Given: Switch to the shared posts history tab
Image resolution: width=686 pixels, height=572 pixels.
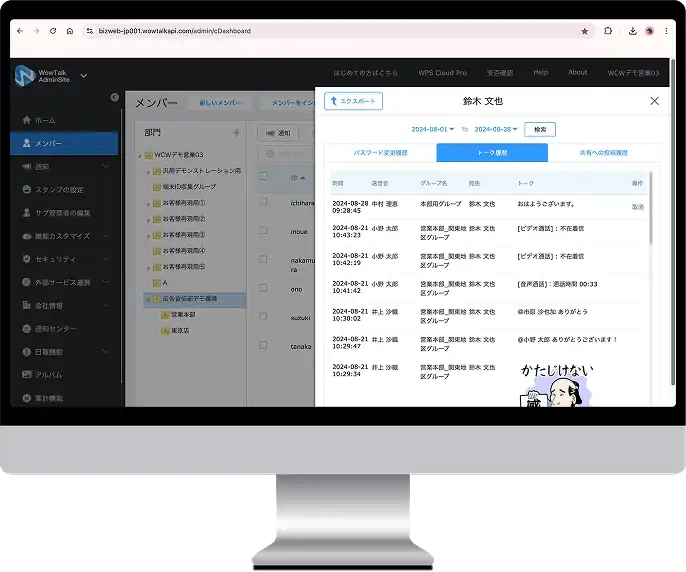Looking at the screenshot, I should pos(604,153).
